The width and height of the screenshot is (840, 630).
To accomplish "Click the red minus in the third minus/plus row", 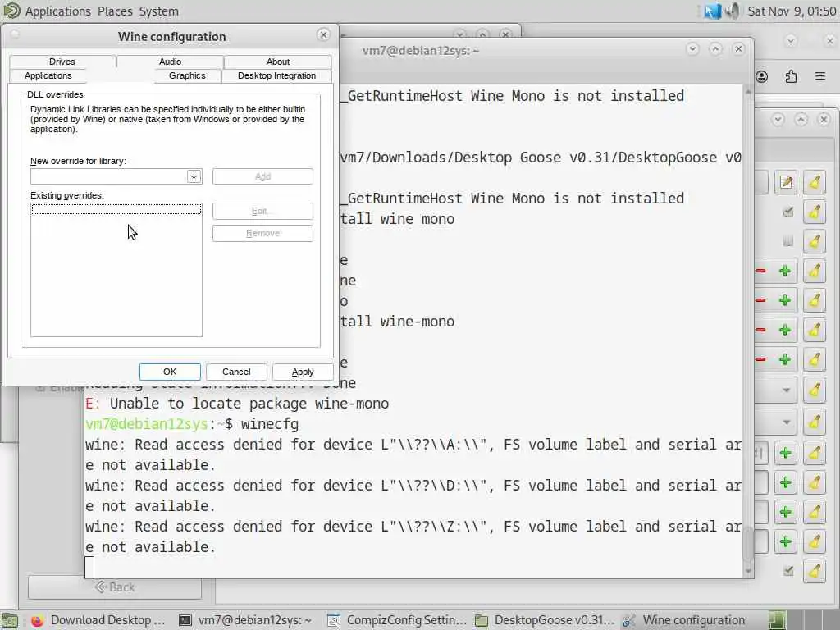I will (760, 330).
